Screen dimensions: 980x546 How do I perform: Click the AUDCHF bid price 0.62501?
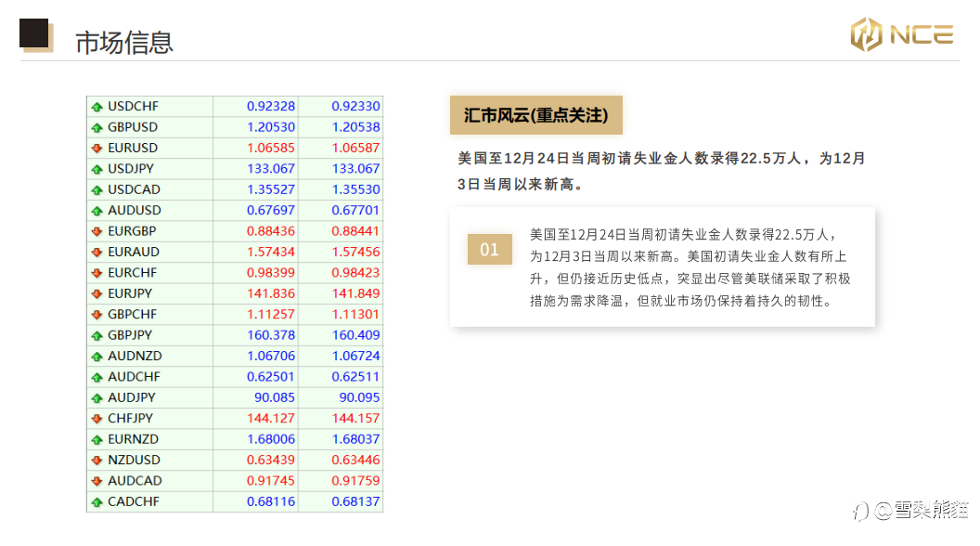pos(271,376)
